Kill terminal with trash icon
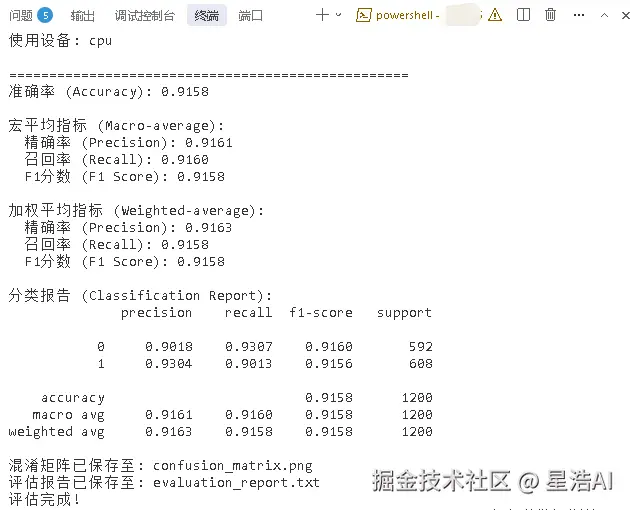Screen dimensions: 630x510 (x=550, y=15)
